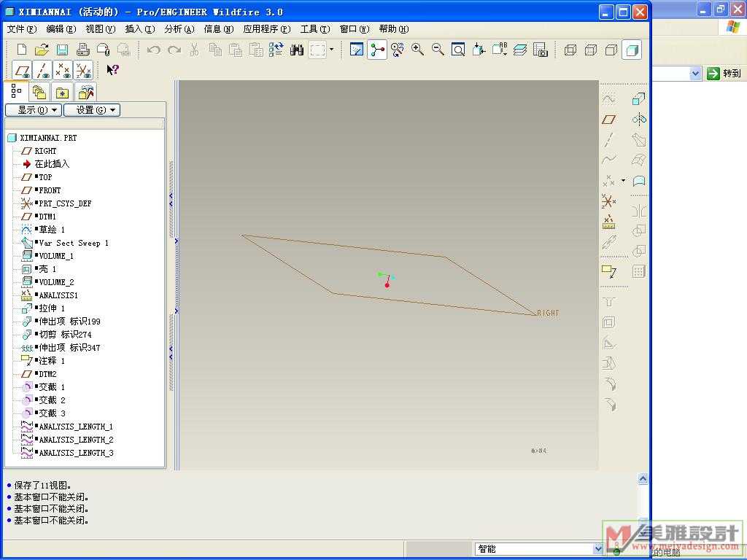The height and width of the screenshot is (560, 747).
Task: Click the regenerate model icon
Action: (276, 50)
